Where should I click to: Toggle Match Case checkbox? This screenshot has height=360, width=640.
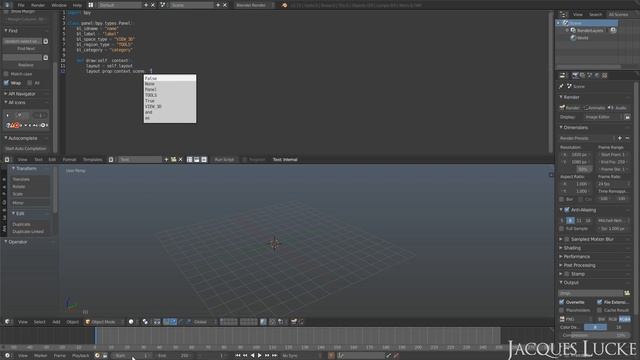pos(6,74)
